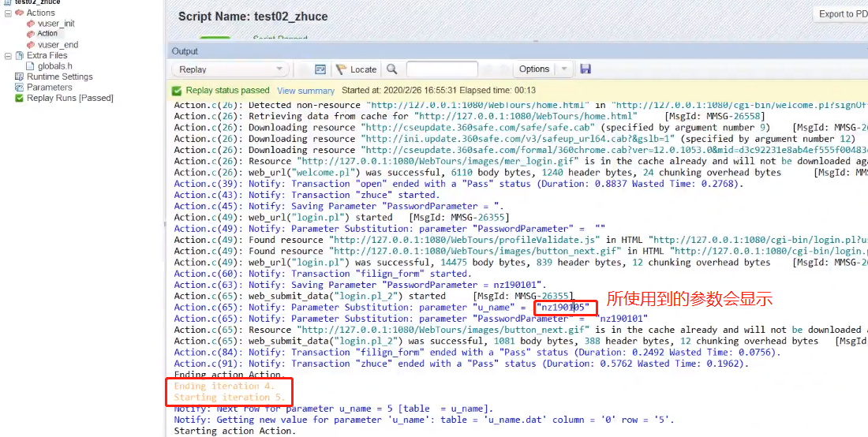Select line Transaction "zhuce" ended Pass
Image resolution: width=868 pixels, height=437 pixels.
tap(461, 364)
